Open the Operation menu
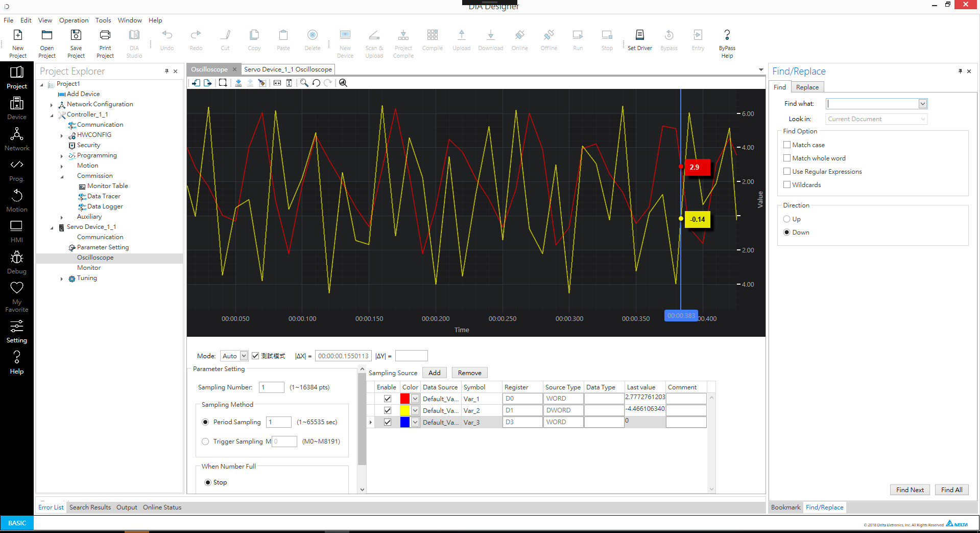Screen dimensions: 980x533 [x=74, y=20]
